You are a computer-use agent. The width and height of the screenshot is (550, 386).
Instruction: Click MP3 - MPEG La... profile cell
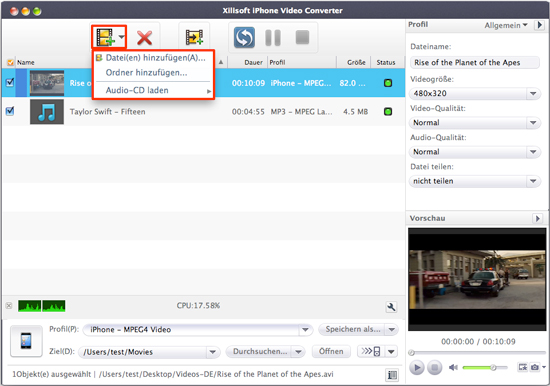point(301,112)
